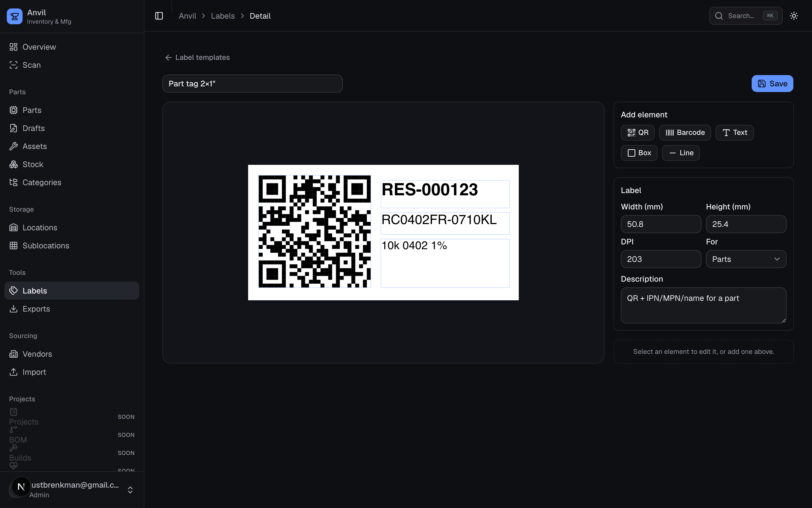Go back to Label templates

click(x=197, y=58)
